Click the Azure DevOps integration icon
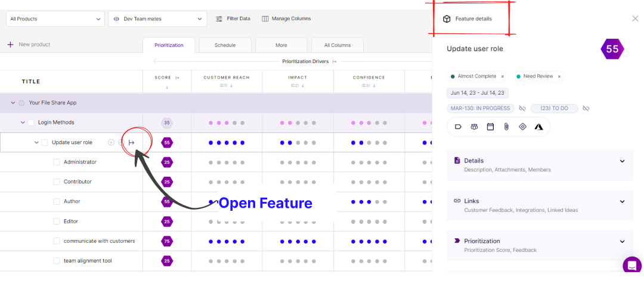Viewport: 644px width, 284px height. point(538,127)
